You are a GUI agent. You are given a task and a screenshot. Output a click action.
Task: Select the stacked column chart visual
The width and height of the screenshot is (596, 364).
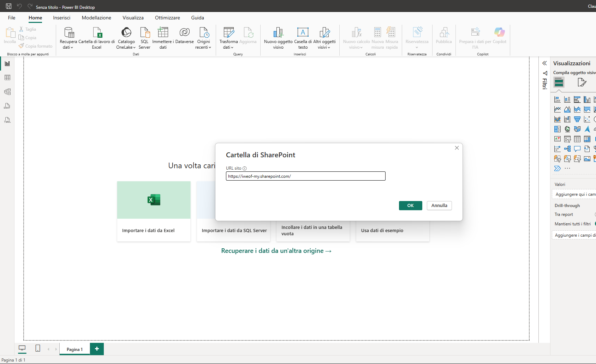[567, 99]
